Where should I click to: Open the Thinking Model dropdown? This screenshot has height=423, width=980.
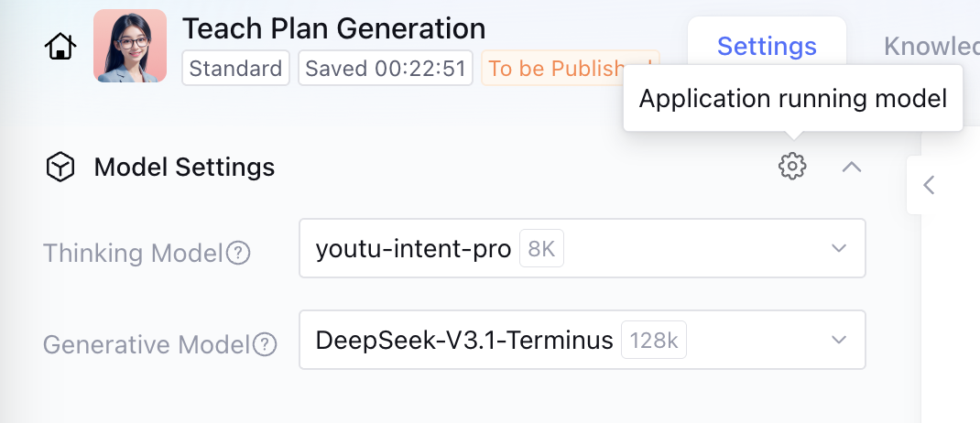pos(582,248)
